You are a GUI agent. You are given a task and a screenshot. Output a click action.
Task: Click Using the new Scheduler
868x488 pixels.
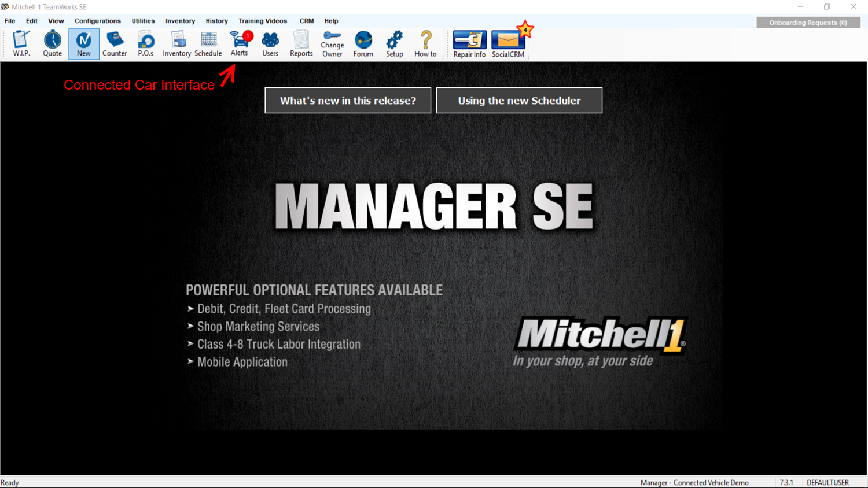[x=519, y=100]
